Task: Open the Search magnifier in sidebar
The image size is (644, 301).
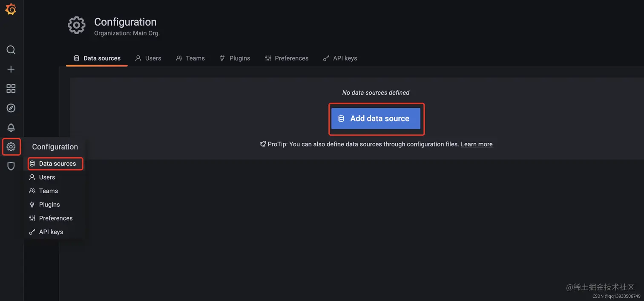Action: click(11, 50)
